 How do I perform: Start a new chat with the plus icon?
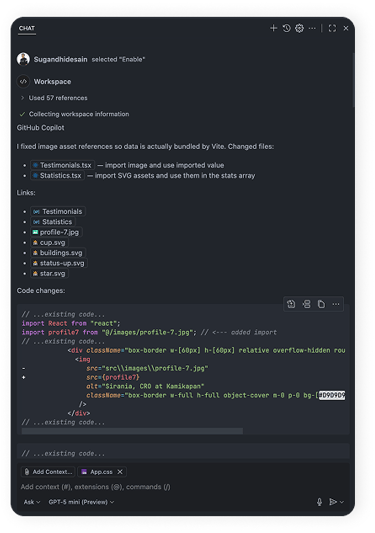pos(273,28)
